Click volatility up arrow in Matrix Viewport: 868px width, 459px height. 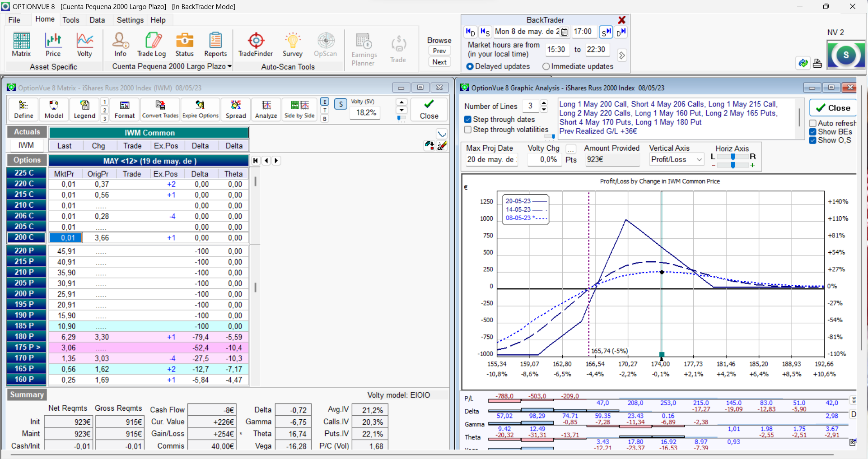pos(401,102)
